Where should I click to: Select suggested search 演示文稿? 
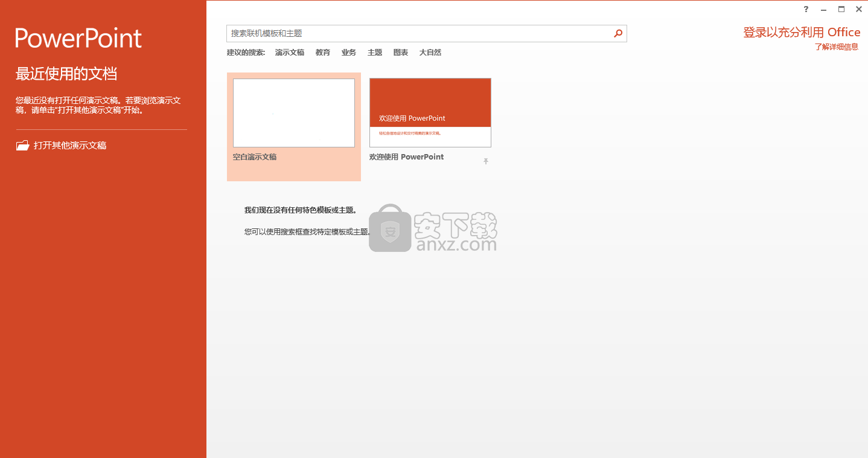pyautogui.click(x=290, y=53)
